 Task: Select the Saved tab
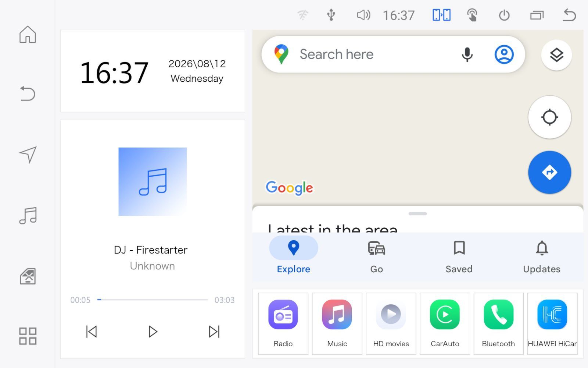point(459,257)
